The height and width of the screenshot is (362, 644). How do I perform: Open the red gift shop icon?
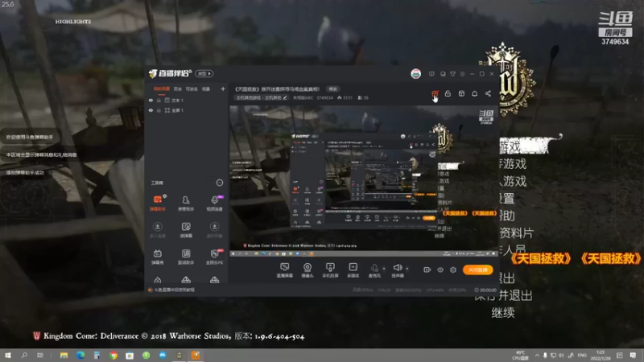click(435, 93)
